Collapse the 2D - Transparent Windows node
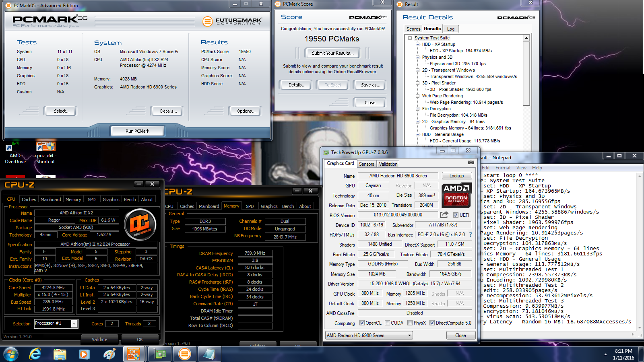Viewport: 644px width, 362px height. (x=417, y=70)
